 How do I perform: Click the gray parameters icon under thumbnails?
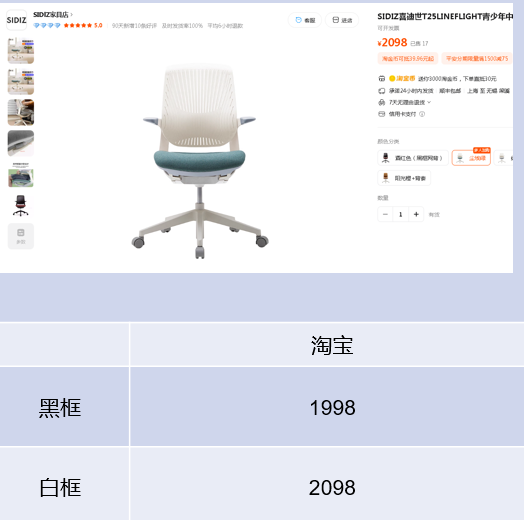(x=21, y=236)
